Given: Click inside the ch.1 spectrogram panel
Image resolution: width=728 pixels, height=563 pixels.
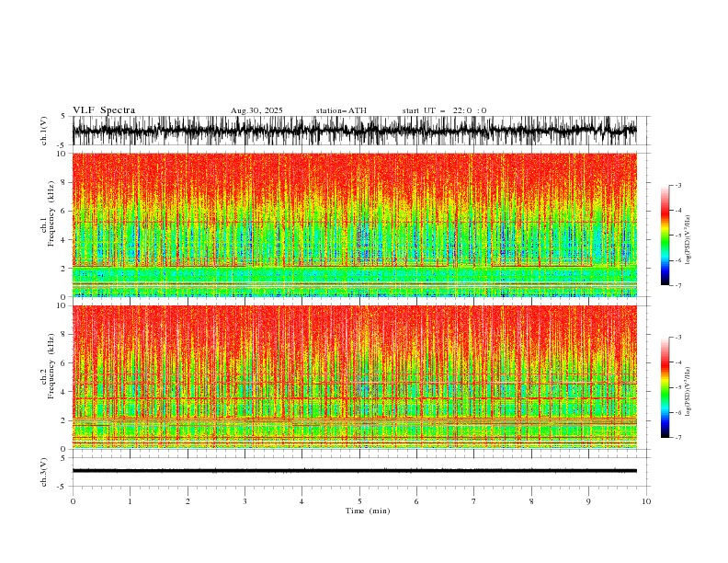Looking at the screenshot, I should pos(355,224).
